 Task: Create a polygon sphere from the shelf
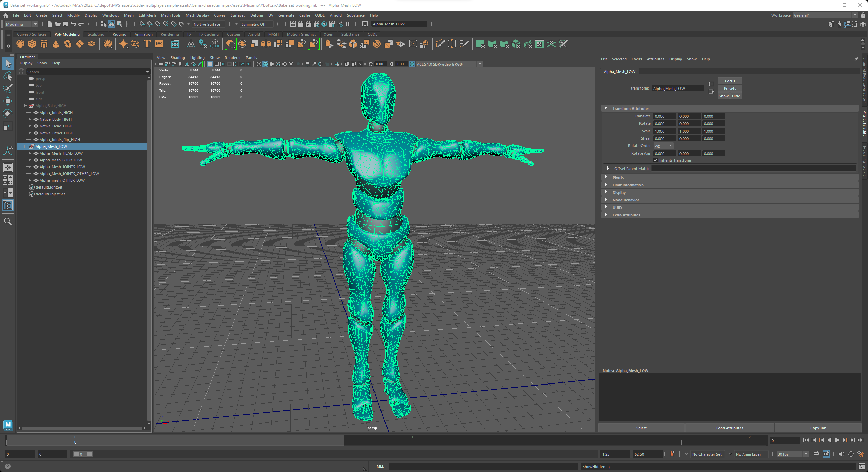pyautogui.click(x=20, y=44)
